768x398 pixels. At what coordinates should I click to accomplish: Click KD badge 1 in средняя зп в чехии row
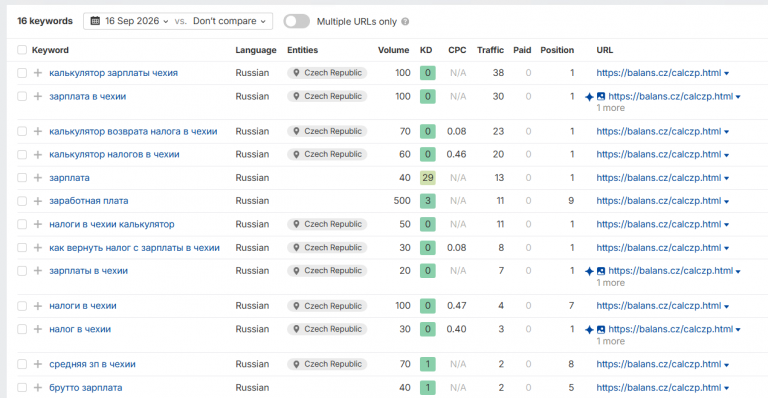[428, 364]
